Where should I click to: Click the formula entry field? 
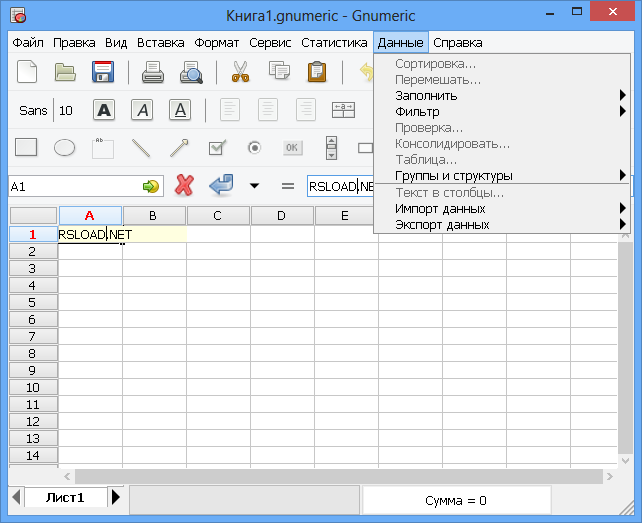pos(341,186)
